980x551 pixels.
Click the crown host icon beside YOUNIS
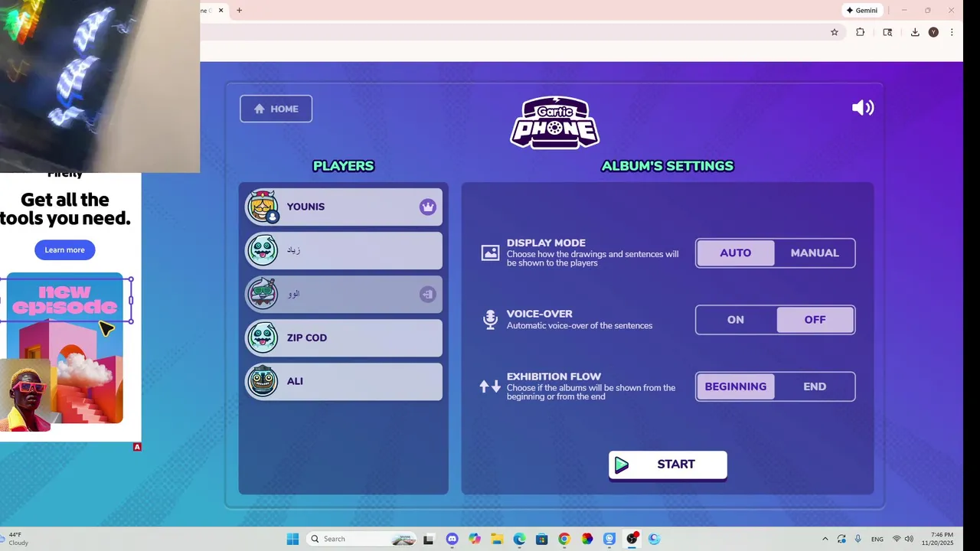pos(427,207)
